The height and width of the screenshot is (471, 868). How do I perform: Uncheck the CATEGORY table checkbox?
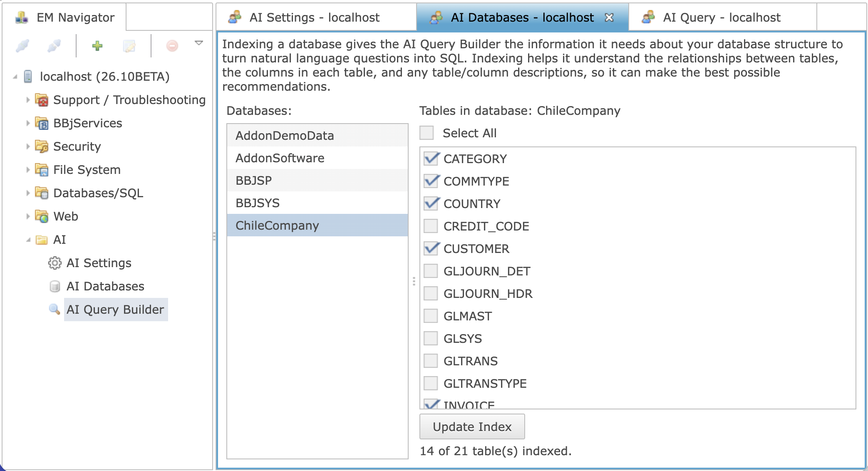(x=431, y=159)
